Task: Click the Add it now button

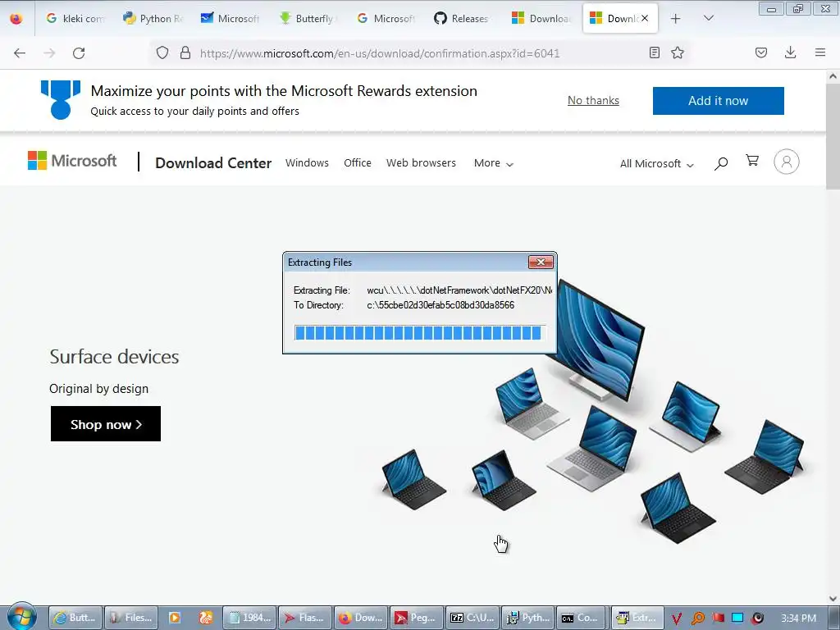Action: point(718,101)
